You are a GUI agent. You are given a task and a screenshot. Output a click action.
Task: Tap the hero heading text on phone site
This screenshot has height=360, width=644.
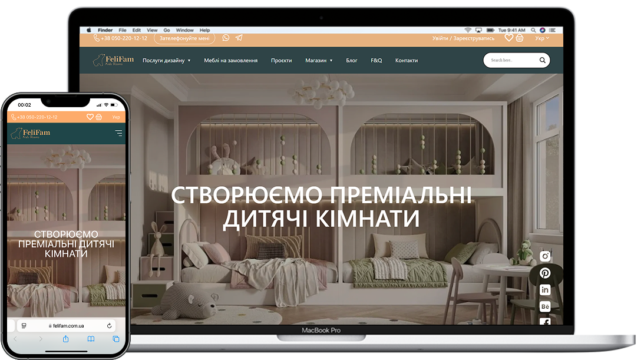(x=66, y=244)
